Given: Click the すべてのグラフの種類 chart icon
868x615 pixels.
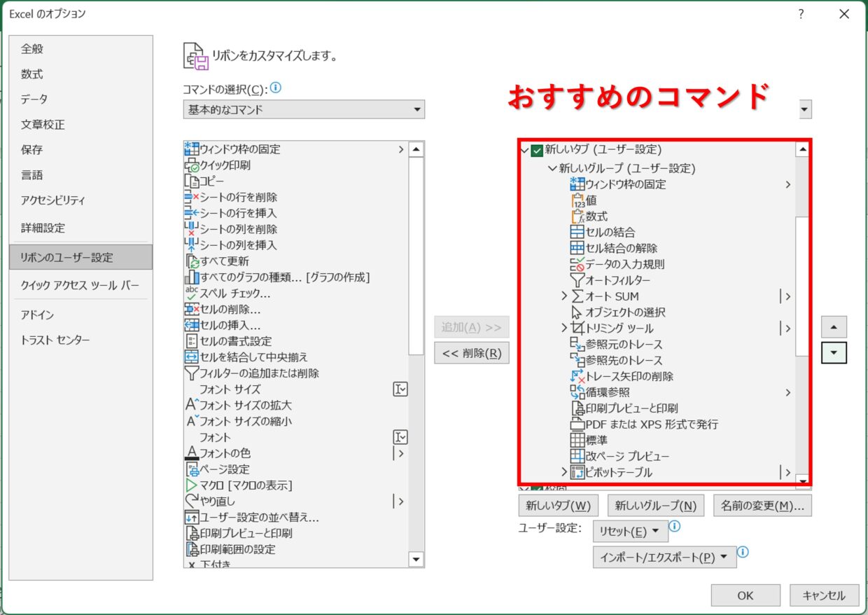Looking at the screenshot, I should tap(192, 277).
